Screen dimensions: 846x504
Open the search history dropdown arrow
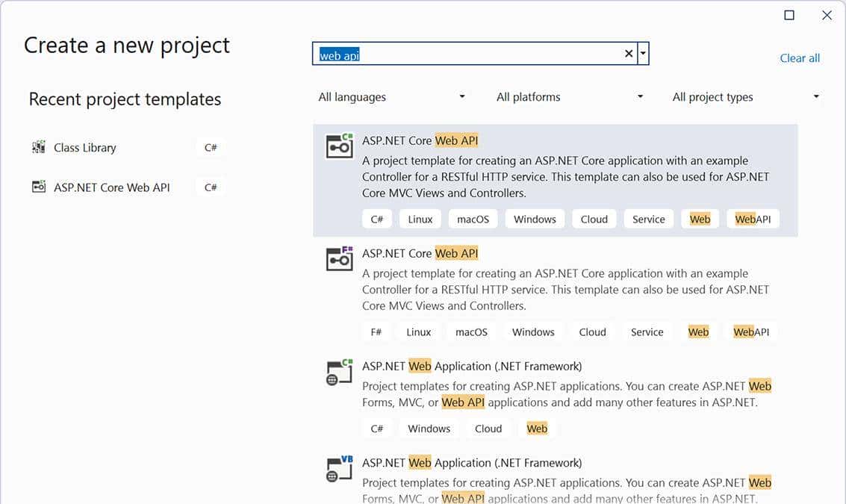(642, 53)
